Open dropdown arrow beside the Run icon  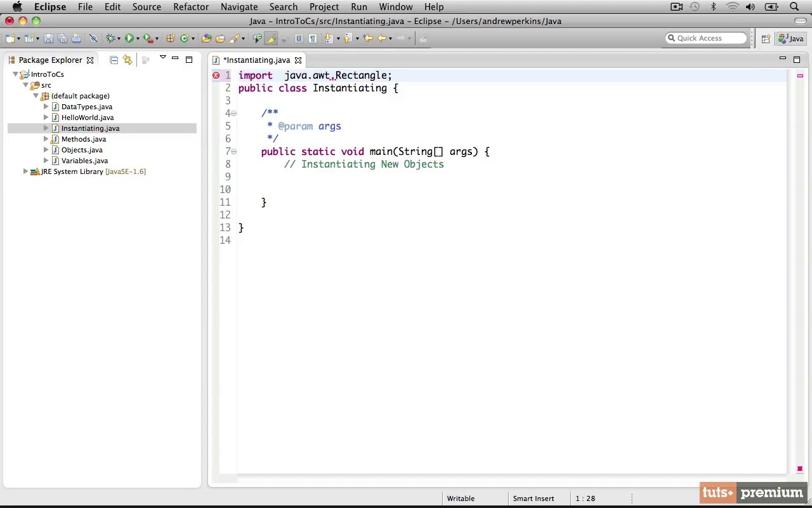point(138,39)
